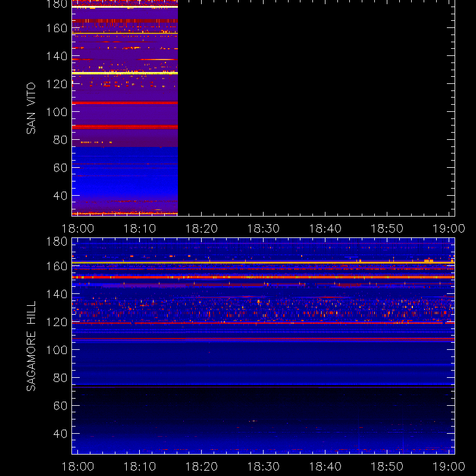Select the 140 tick label on San Vito plot

(57, 56)
